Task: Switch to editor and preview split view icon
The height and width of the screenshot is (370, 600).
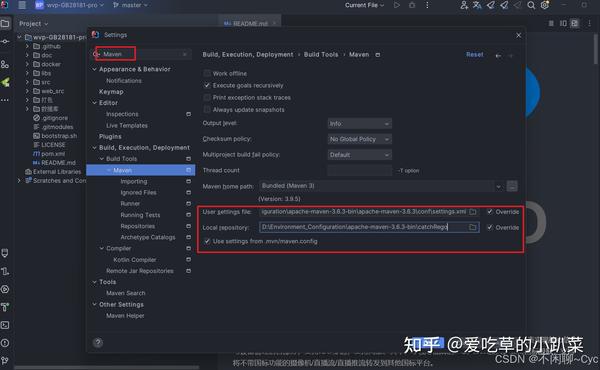Action: pos(563,23)
